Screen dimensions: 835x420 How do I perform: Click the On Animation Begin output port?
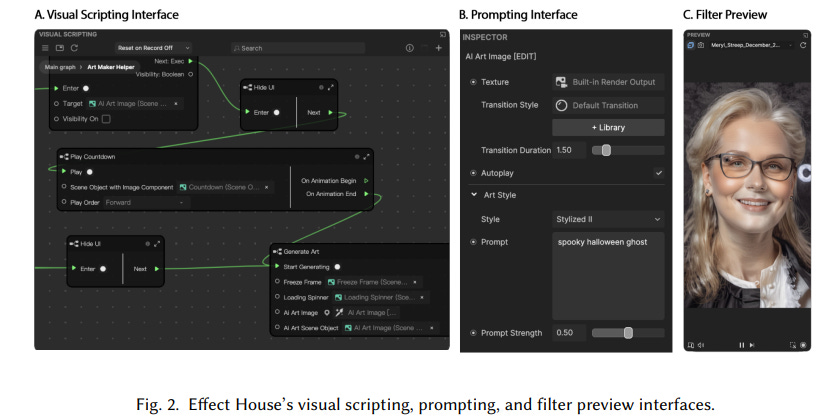(x=366, y=181)
